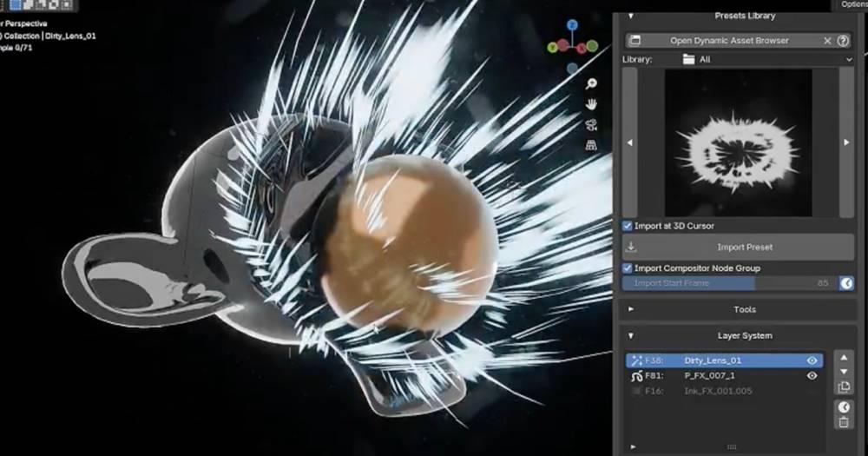Click the Import Start Frame slider
The height and width of the screenshot is (456, 868).
[x=730, y=283]
